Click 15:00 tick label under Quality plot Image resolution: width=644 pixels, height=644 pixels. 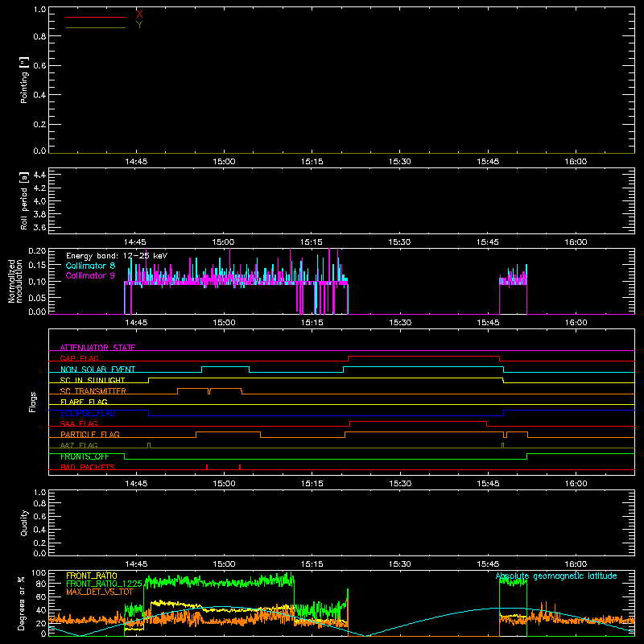point(224,564)
